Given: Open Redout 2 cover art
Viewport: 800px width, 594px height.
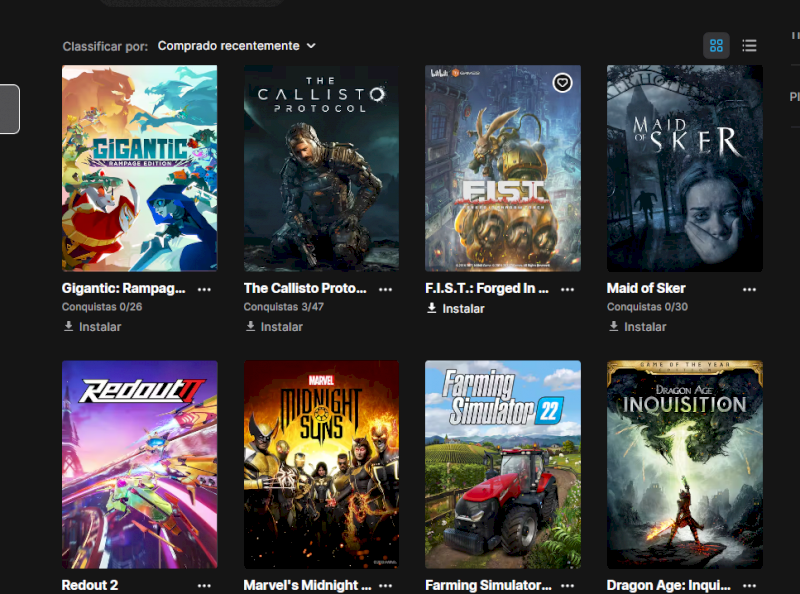Looking at the screenshot, I should tap(139, 464).
